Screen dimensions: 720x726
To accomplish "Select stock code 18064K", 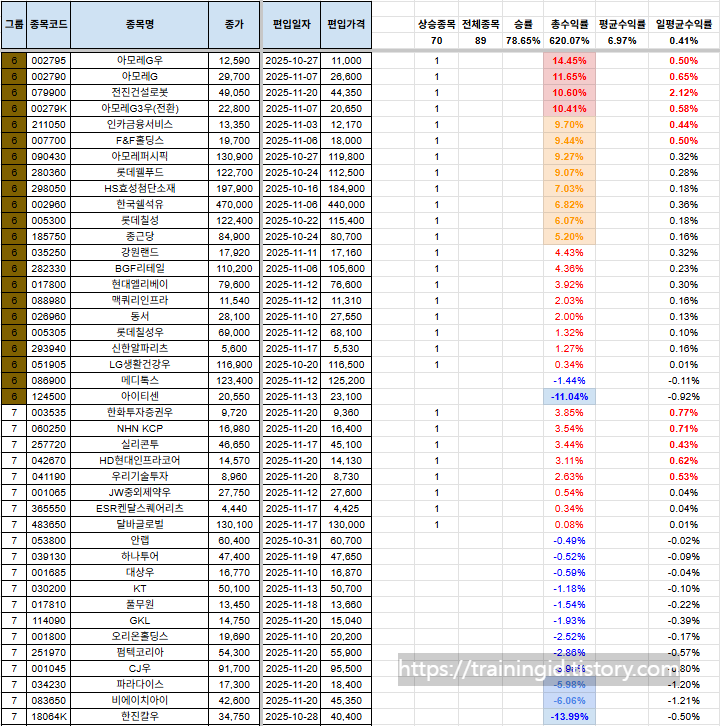I will click(49, 717).
